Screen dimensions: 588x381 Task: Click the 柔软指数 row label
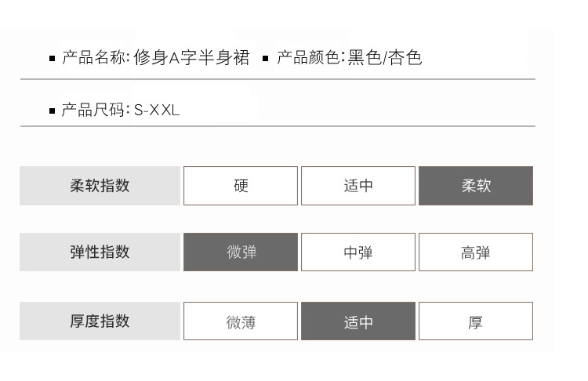100,186
